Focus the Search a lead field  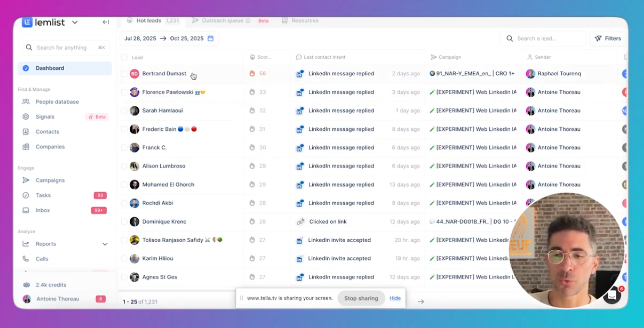[x=543, y=39]
